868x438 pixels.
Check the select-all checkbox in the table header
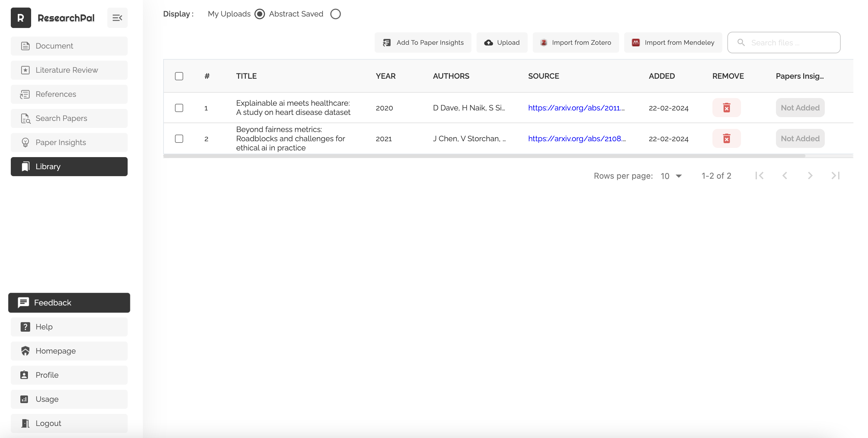(x=179, y=76)
